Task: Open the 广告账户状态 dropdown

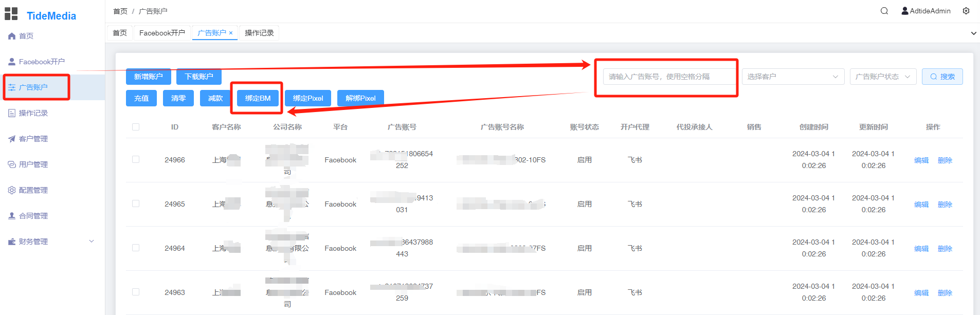Action: tap(882, 77)
